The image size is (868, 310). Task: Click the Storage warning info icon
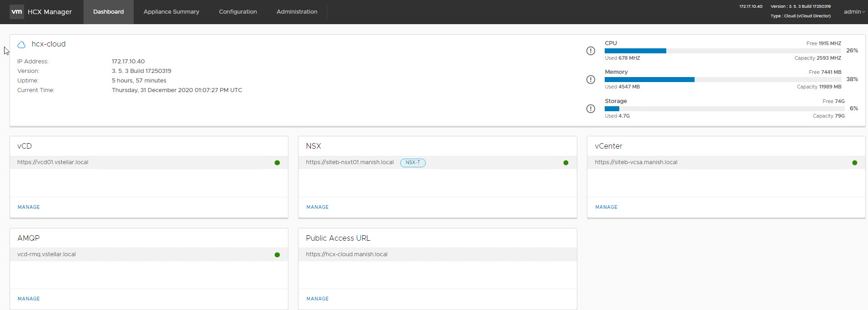[x=591, y=108]
